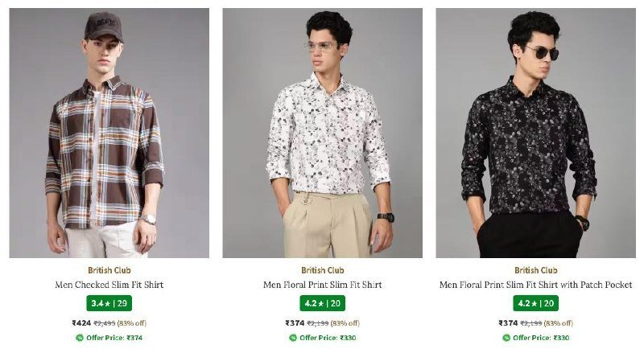Click the 4.2 rating badge under white floral shirt
This screenshot has height=353, width=644.
coord(323,303)
